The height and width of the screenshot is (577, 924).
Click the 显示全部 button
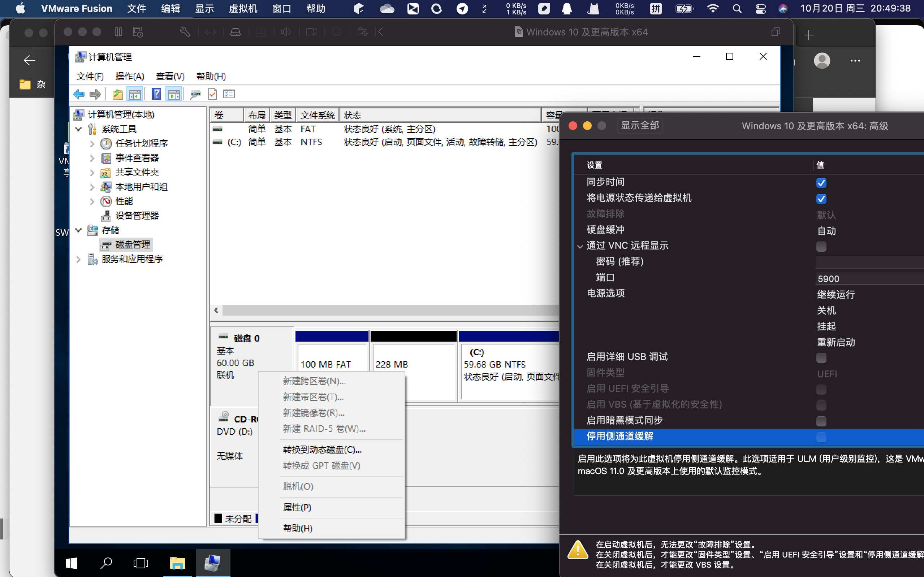tap(640, 125)
